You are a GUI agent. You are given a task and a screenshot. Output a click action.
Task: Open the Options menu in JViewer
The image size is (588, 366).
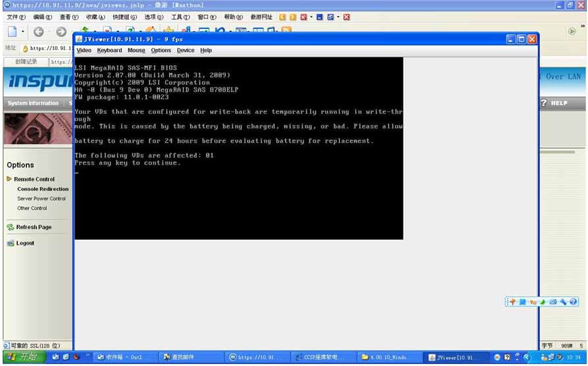point(161,51)
